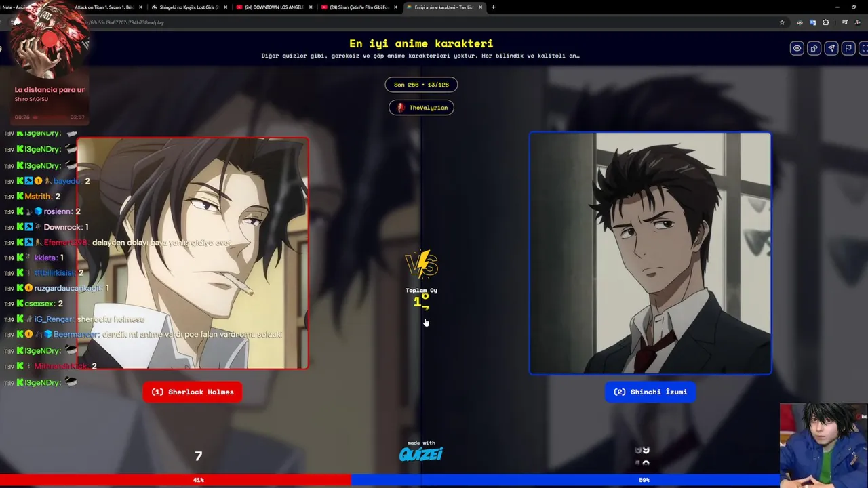Switch to DOWNTOWN LOS ANGELES tab

coord(273,7)
